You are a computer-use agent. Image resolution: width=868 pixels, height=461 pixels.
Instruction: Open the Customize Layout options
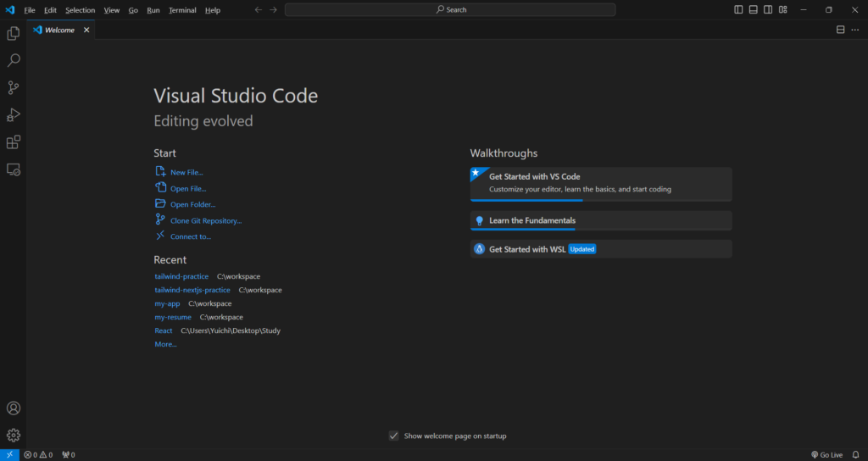click(782, 10)
